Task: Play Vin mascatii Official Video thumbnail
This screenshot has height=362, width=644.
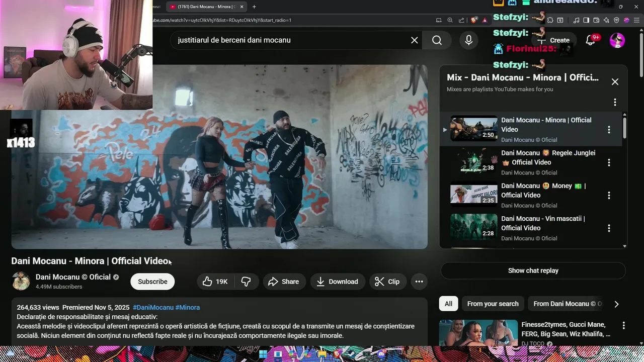Action: (x=474, y=227)
